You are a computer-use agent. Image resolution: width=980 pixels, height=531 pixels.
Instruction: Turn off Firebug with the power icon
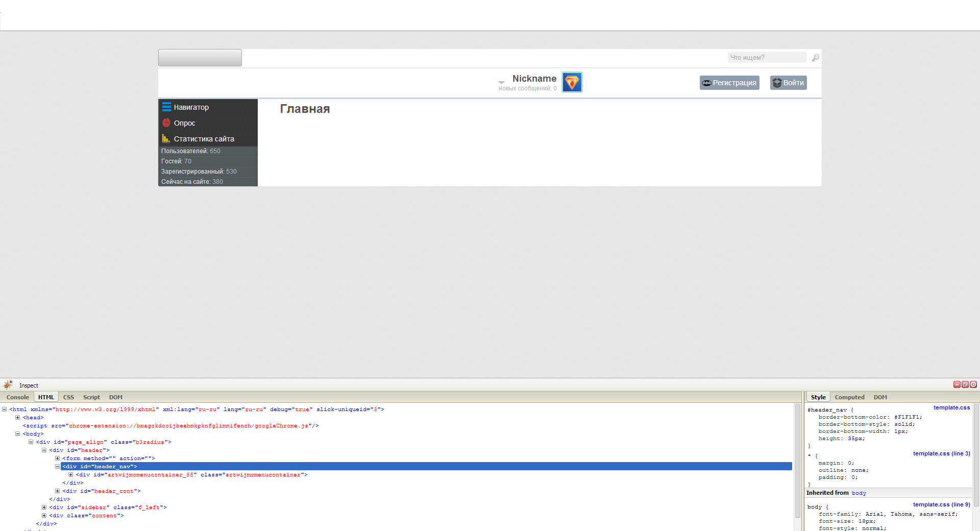tap(973, 384)
